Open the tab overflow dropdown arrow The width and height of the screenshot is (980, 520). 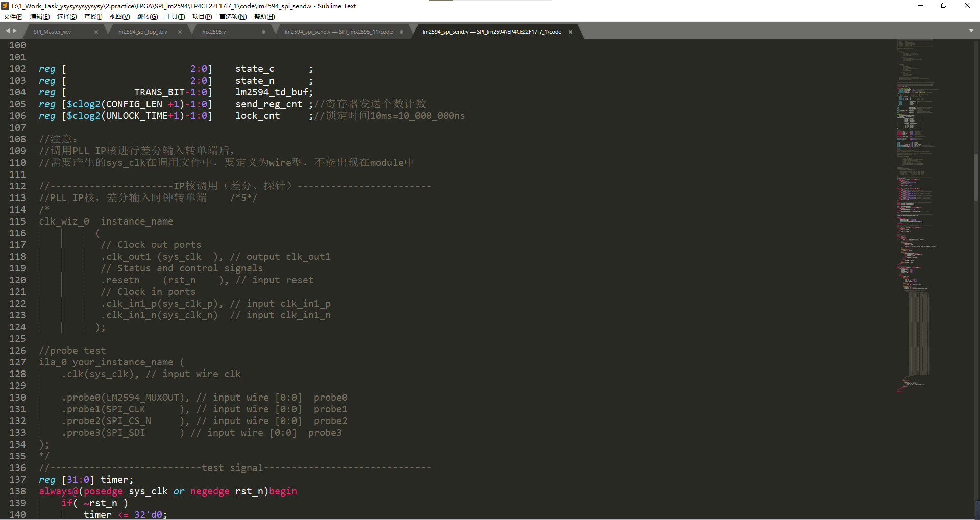coord(972,31)
